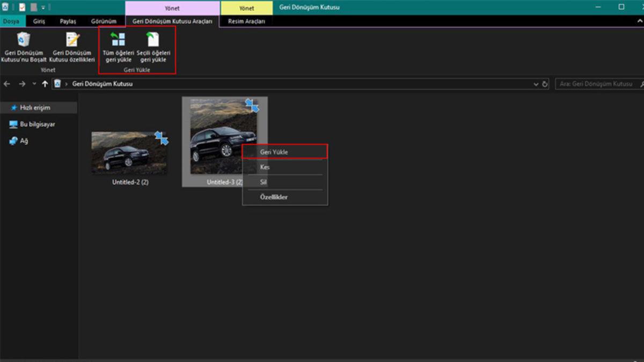The width and height of the screenshot is (644, 362).
Task: Select Özellikler in the context menu
Action: pos(274,197)
